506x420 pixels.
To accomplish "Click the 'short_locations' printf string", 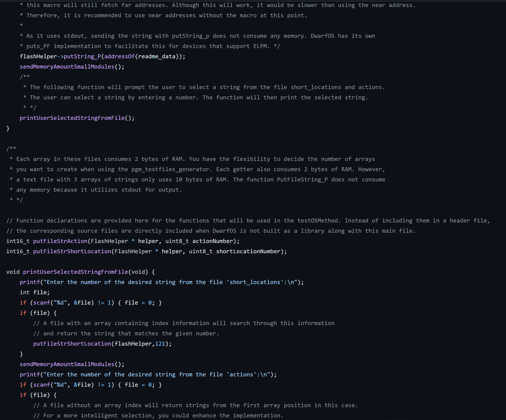I will [x=172, y=282].
